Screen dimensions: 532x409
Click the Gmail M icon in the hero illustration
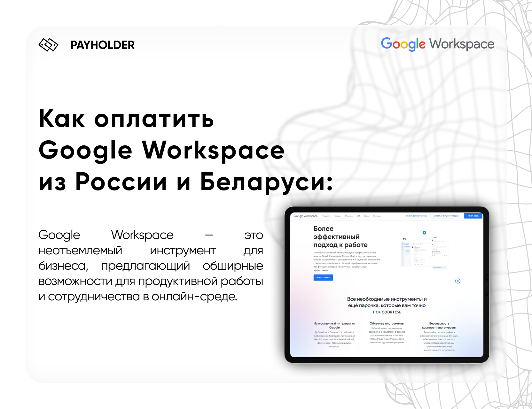point(404,239)
